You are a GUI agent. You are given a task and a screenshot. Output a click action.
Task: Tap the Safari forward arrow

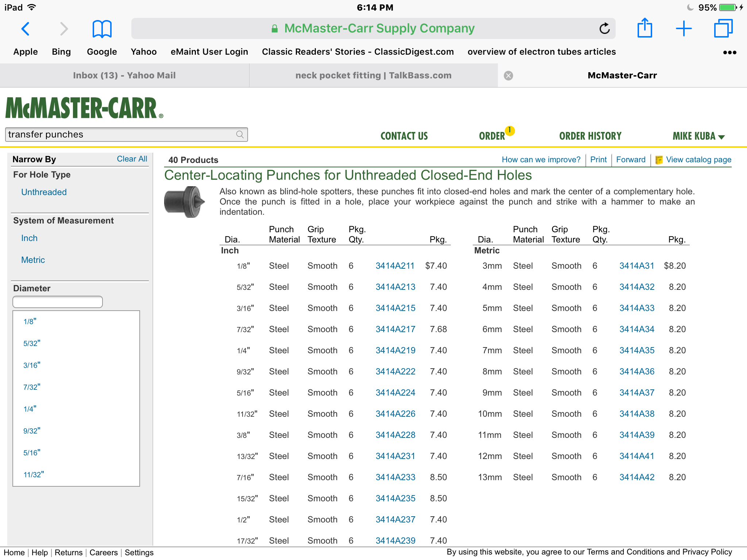tap(64, 28)
